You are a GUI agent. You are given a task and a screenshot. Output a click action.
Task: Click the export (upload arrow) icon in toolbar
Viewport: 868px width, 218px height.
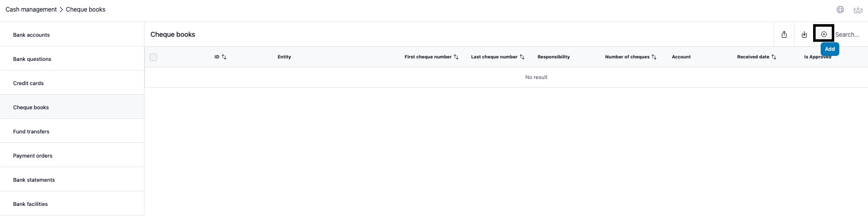[x=784, y=34]
